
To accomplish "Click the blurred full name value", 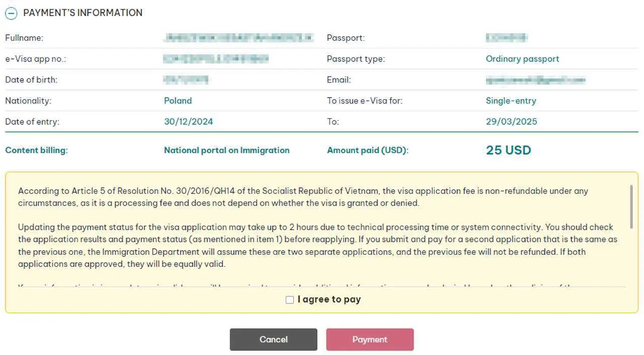I will pyautogui.click(x=238, y=38).
